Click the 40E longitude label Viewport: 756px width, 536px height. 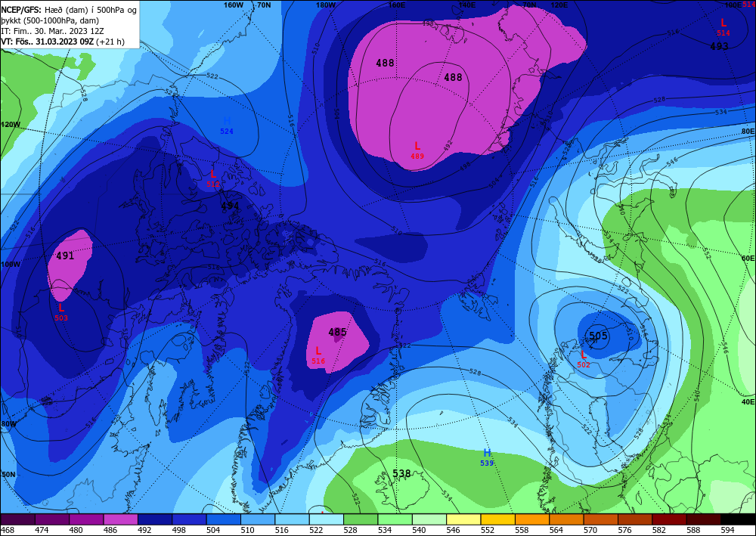[748, 401]
